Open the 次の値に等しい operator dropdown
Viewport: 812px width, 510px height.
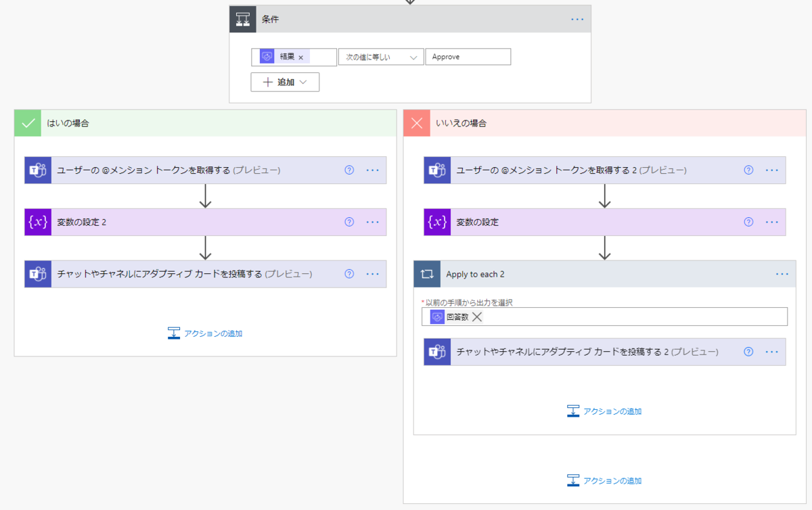[x=380, y=57]
